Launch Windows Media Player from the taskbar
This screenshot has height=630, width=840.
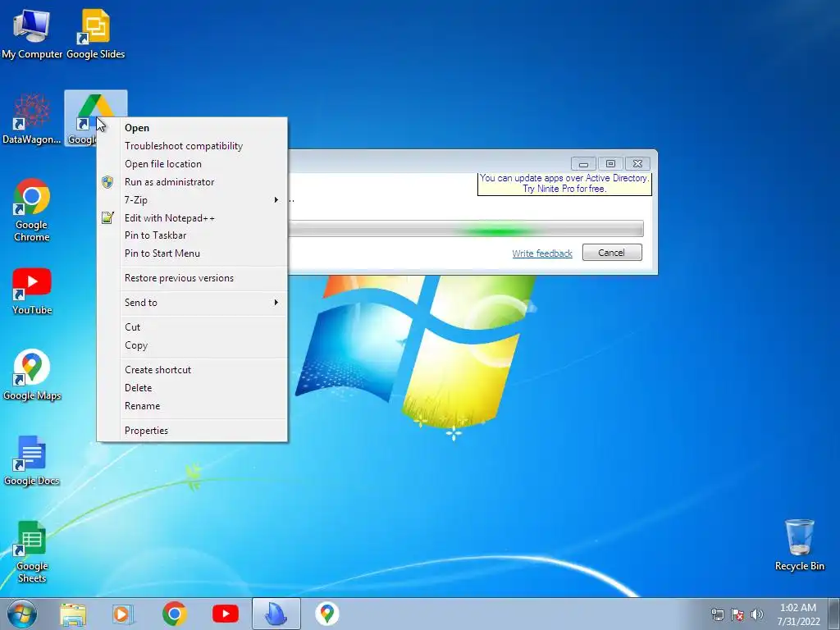[x=123, y=614]
